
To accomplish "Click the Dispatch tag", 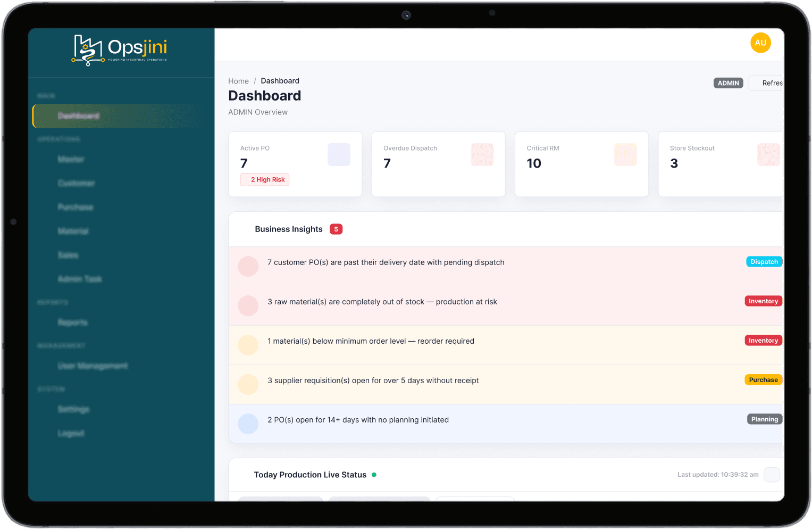I will [x=764, y=262].
